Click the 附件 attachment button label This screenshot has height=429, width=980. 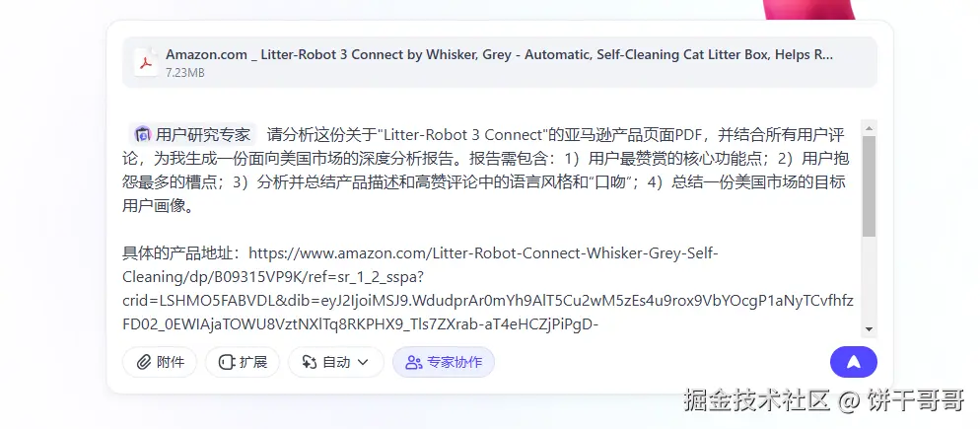170,362
